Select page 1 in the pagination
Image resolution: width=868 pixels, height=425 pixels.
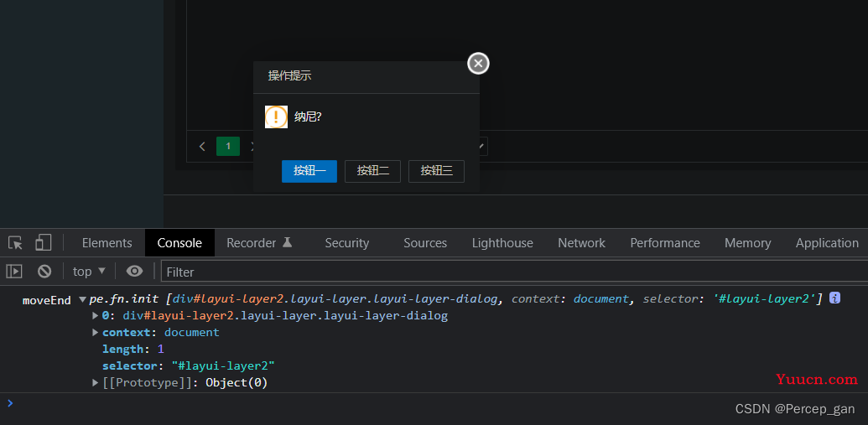(x=228, y=147)
